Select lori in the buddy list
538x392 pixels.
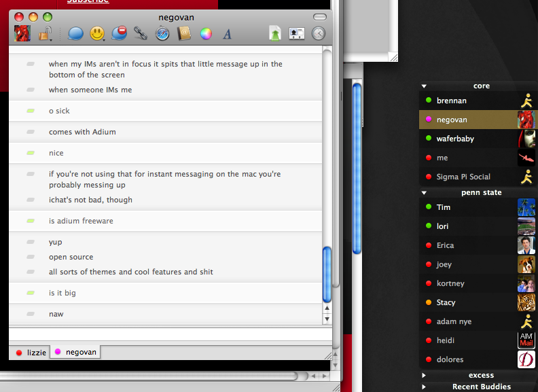pyautogui.click(x=477, y=226)
